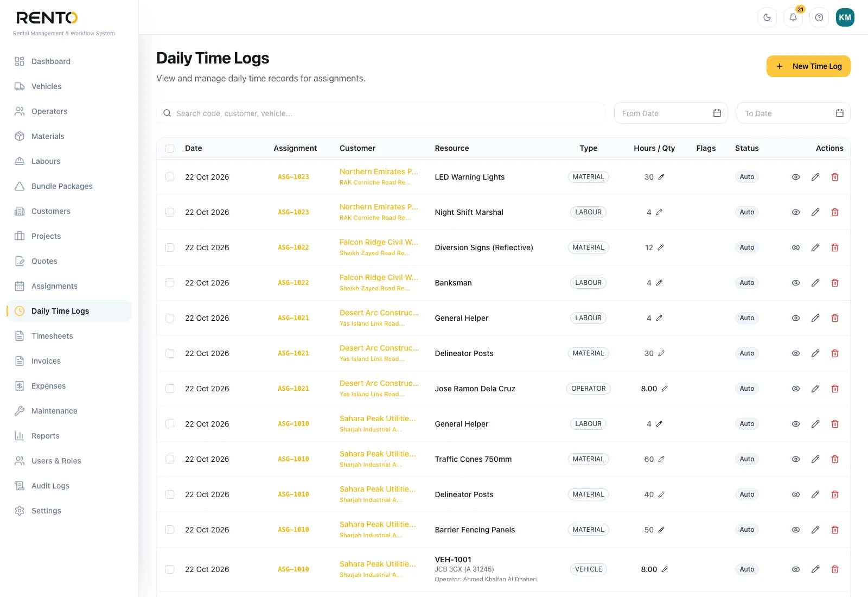Screen dimensions: 868x597
Task: View the Diversion Signs (Reflective) log details
Action: pos(796,247)
